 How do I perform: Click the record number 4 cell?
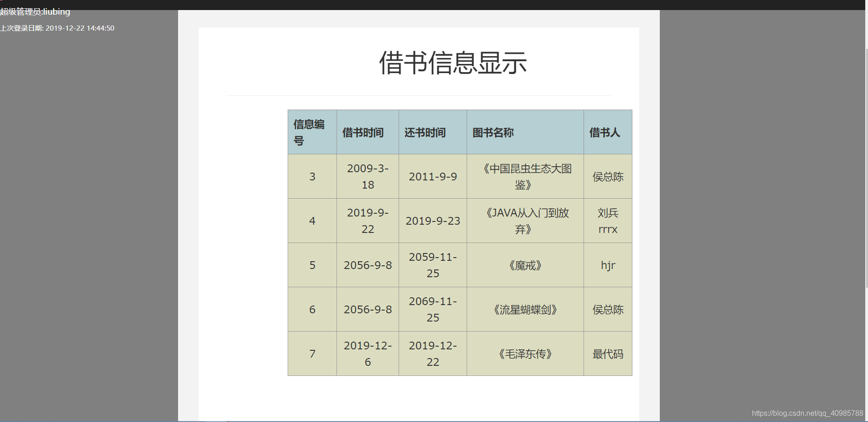click(x=312, y=221)
